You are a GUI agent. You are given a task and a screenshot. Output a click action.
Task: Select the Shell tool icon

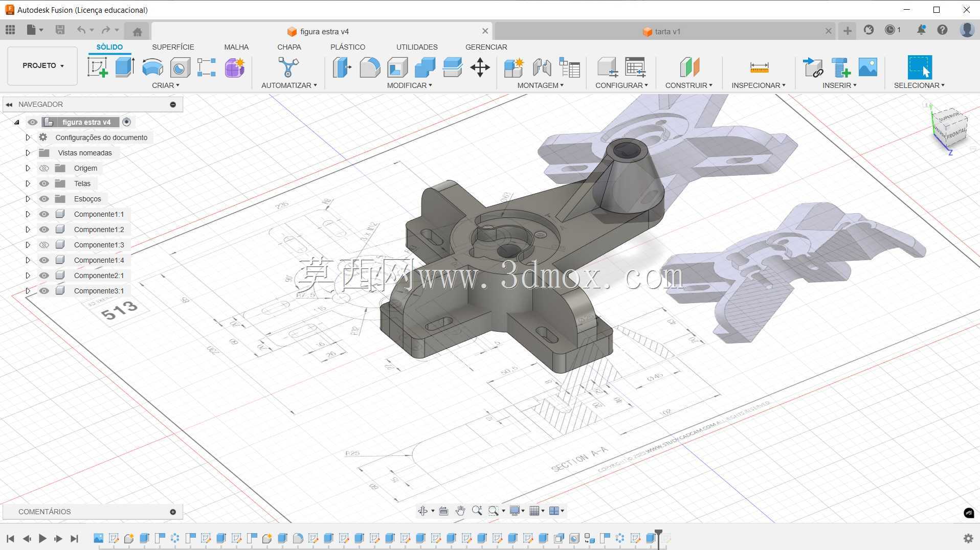click(x=397, y=67)
